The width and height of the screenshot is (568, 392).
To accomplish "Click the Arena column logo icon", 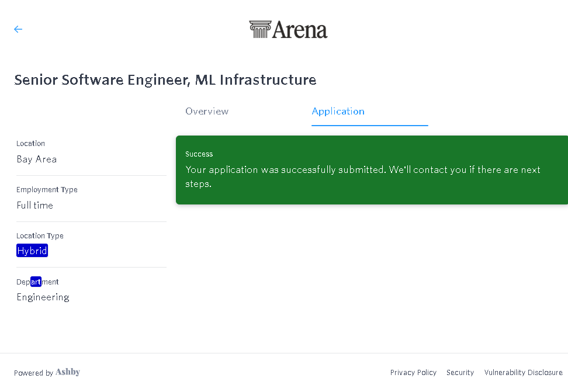I will pos(259,30).
